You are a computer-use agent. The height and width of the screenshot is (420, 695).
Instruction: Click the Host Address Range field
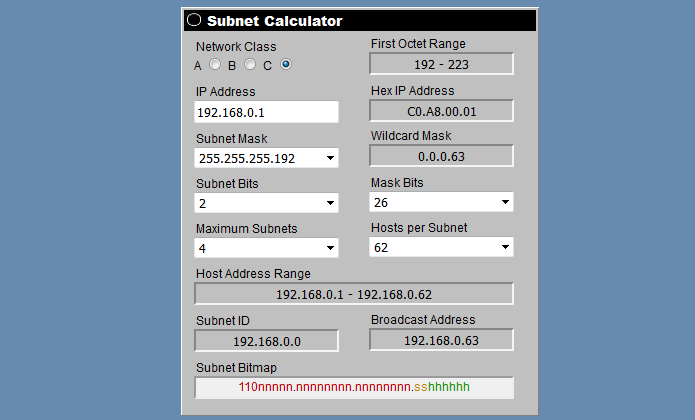coord(354,294)
